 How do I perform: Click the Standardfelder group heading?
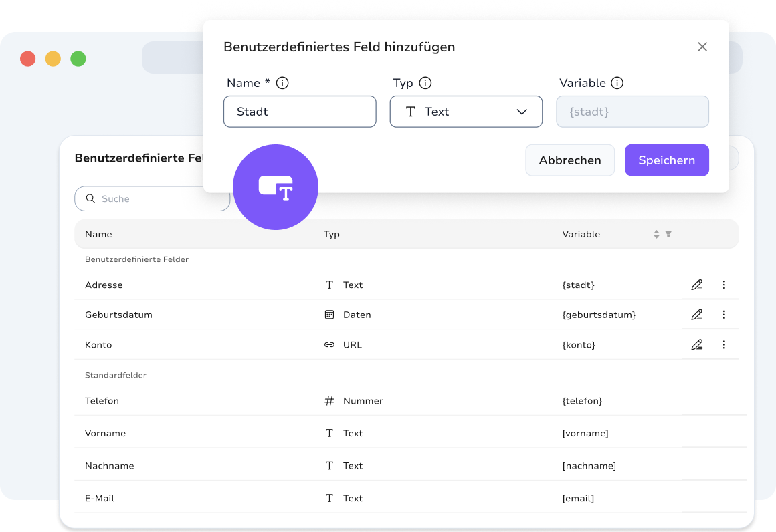115,375
